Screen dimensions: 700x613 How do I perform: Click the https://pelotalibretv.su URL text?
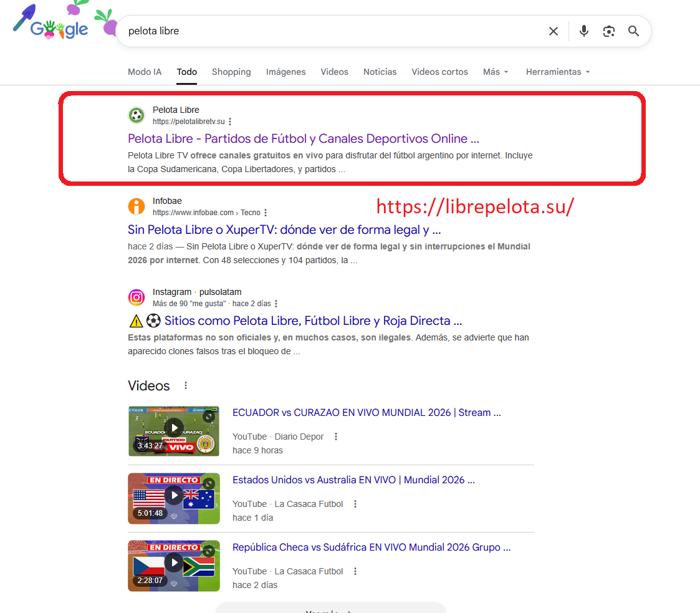pos(189,122)
